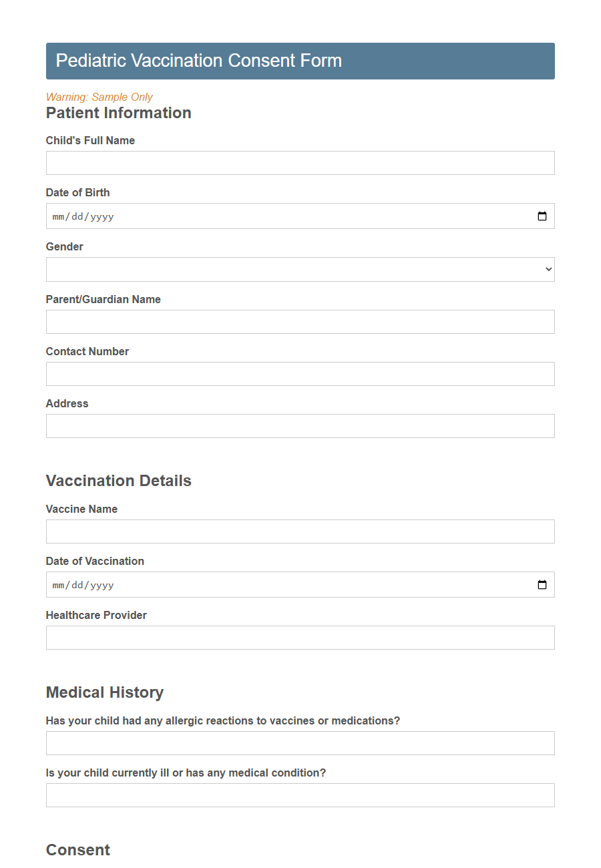Image resolution: width=601 pixels, height=868 pixels.
Task: Select the Healthcare Provider input
Action: [x=300, y=637]
